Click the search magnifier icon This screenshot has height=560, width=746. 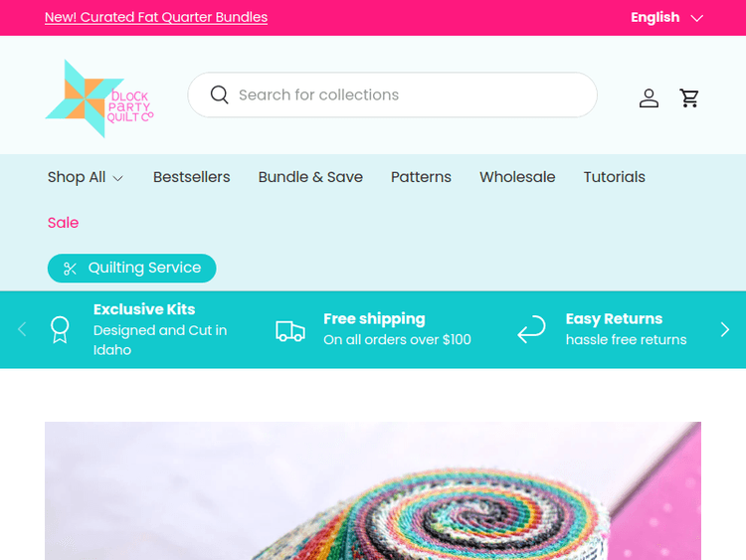coord(220,94)
